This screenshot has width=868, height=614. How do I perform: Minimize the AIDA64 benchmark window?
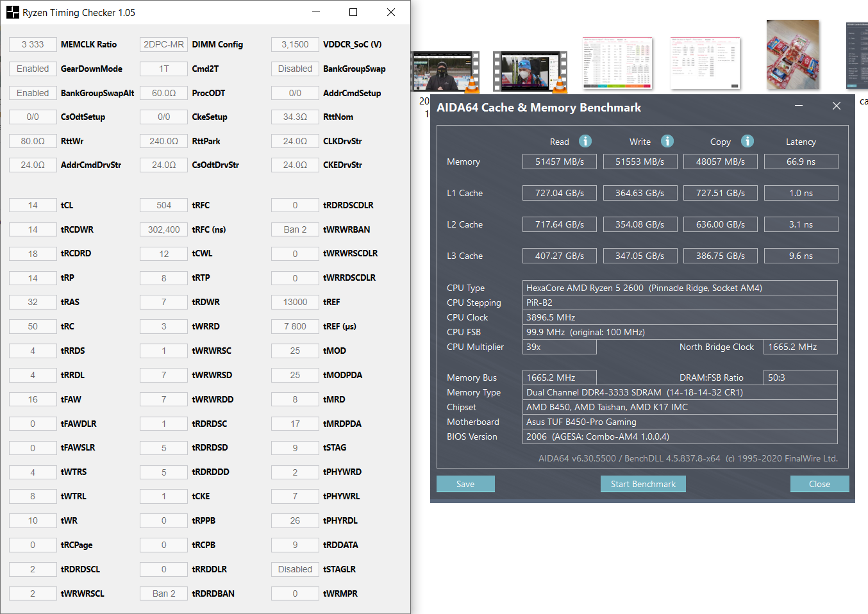click(799, 106)
